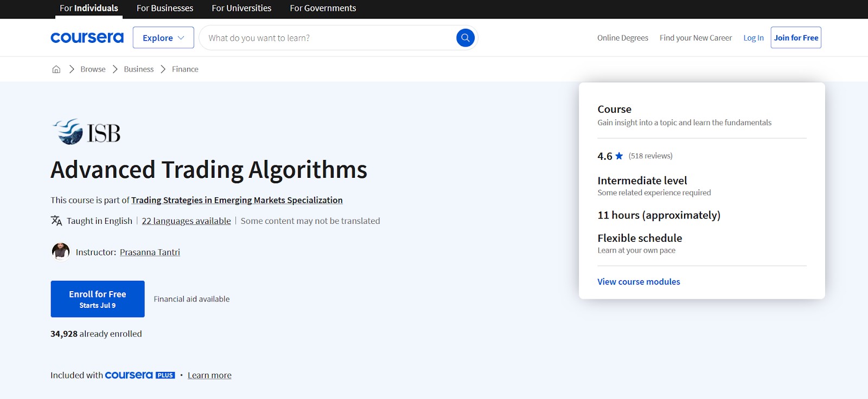Click the 'Learn at your own pace' text
This screenshot has height=399, width=868.
click(636, 250)
